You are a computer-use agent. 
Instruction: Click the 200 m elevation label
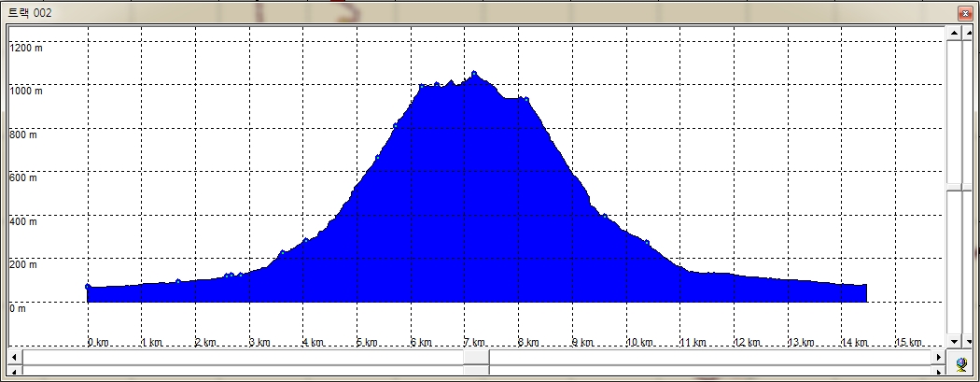pos(23,265)
